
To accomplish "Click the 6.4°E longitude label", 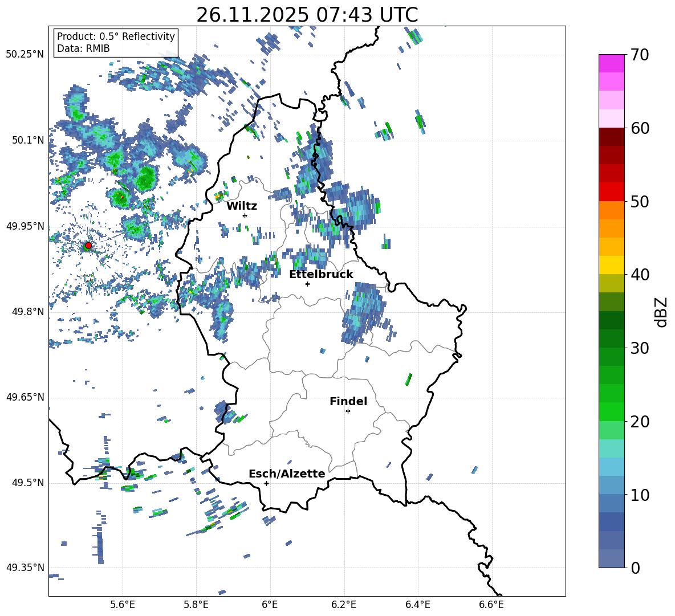I will [417, 605].
